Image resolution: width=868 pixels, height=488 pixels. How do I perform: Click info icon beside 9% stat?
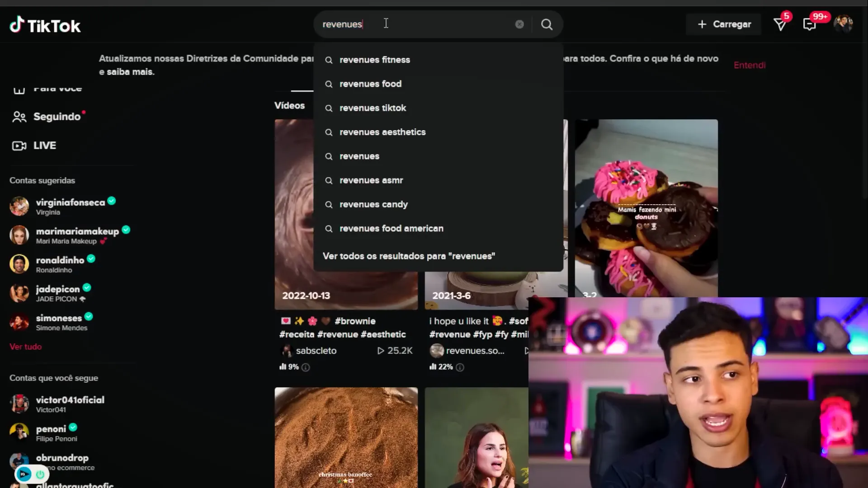point(306,367)
